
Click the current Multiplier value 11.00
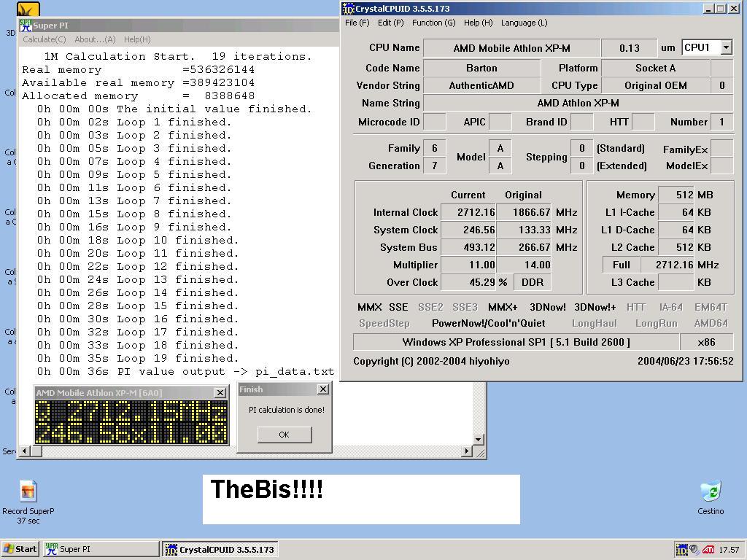point(468,265)
